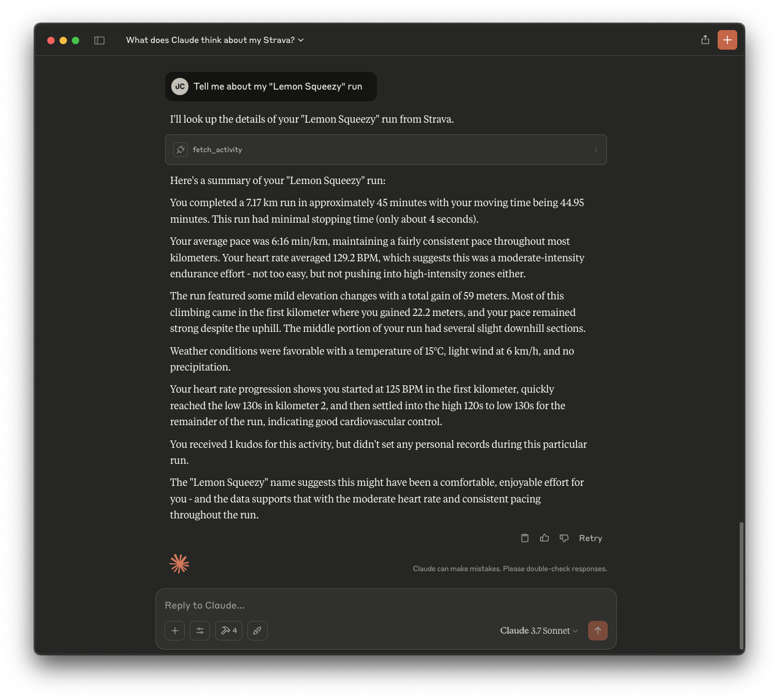The height and width of the screenshot is (700, 779).
Task: Give a thumbs down to the response
Action: (564, 538)
